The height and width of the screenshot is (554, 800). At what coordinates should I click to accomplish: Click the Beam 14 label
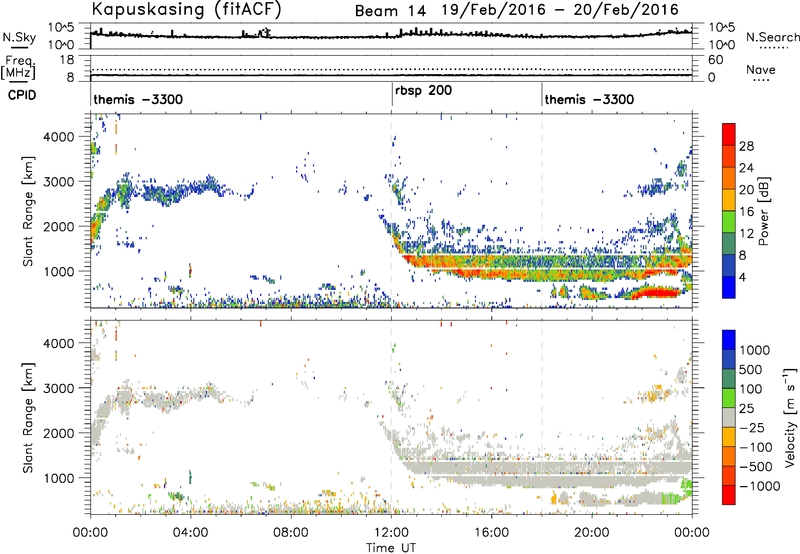[390, 10]
